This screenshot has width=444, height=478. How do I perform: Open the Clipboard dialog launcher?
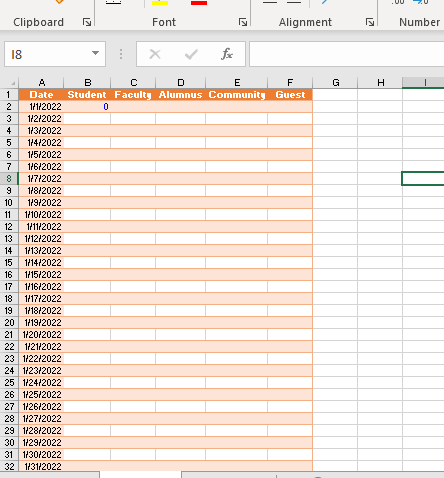pos(87,22)
